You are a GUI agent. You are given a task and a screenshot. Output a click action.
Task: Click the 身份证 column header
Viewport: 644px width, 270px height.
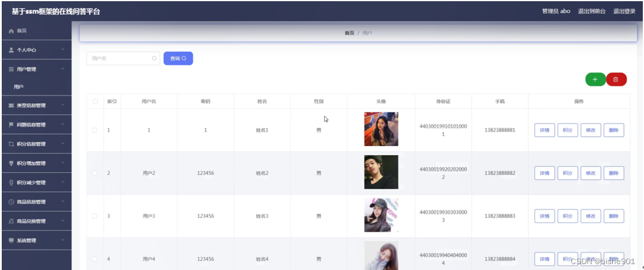(x=443, y=101)
